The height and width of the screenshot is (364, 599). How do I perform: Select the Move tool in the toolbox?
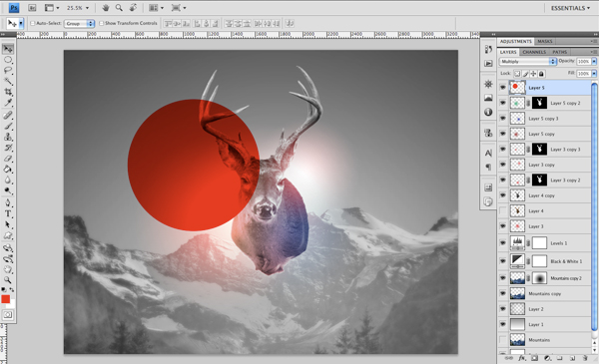[x=8, y=49]
